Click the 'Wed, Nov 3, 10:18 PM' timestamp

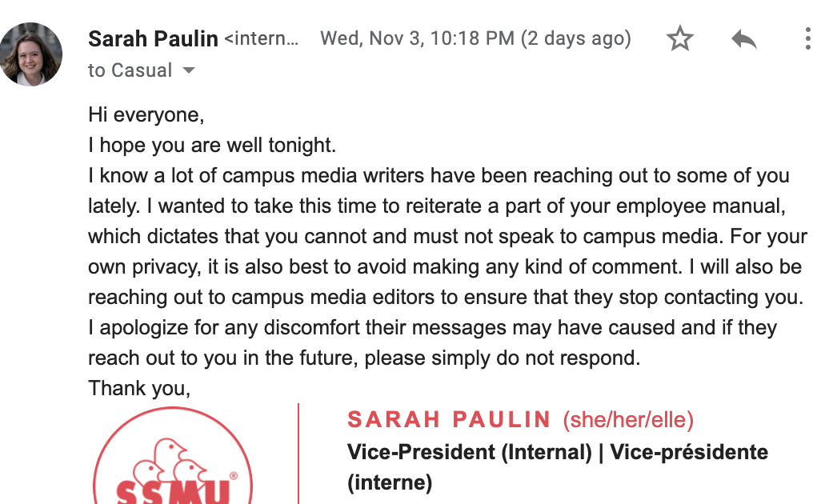[418, 38]
